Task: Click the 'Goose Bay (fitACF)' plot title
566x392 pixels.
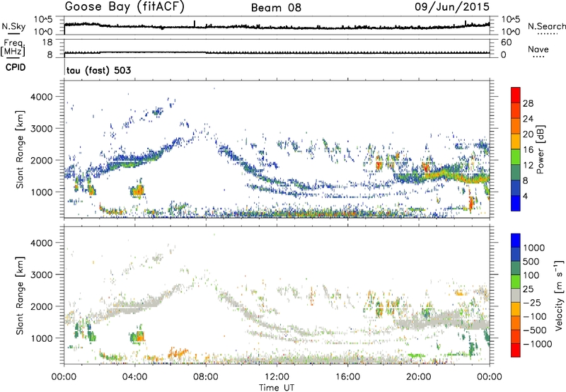Action: coord(125,7)
